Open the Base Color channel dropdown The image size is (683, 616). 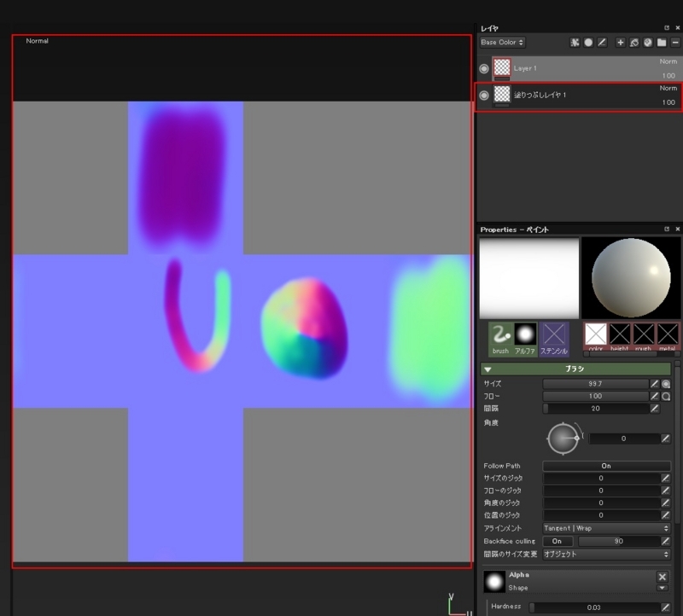pyautogui.click(x=502, y=42)
